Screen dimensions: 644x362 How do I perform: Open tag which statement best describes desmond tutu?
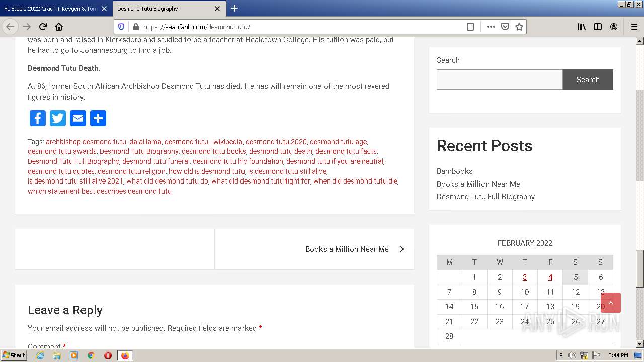point(100,191)
